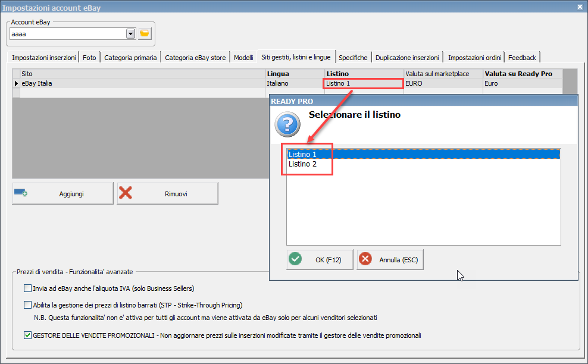588x364 pixels.
Task: Select the Categoria eBay store tab
Action: [195, 57]
